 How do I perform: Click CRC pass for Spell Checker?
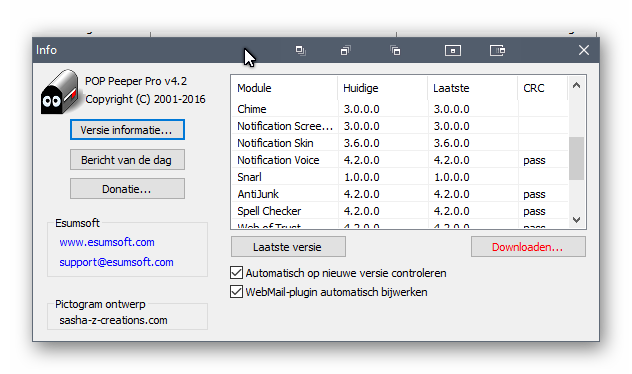pyautogui.click(x=534, y=211)
